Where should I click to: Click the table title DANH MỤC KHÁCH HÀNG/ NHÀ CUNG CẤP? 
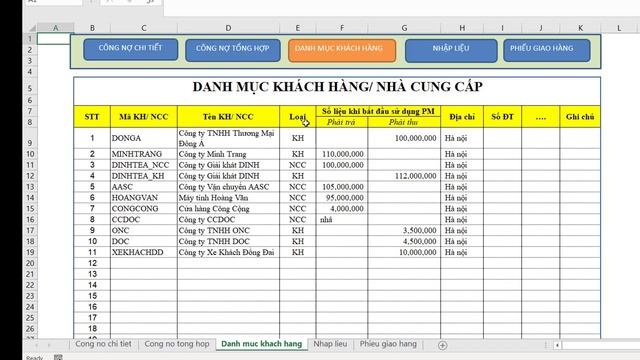point(337,87)
